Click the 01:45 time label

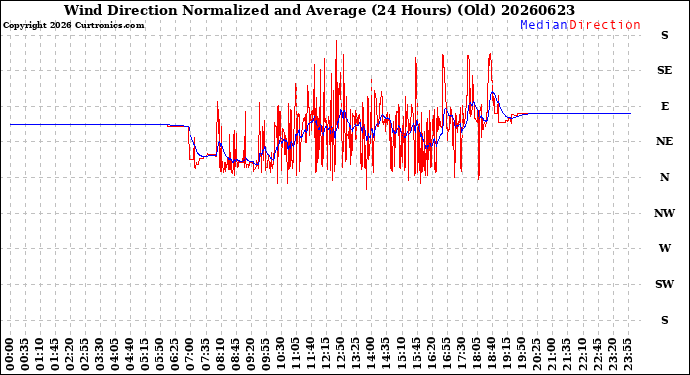[x=55, y=355]
